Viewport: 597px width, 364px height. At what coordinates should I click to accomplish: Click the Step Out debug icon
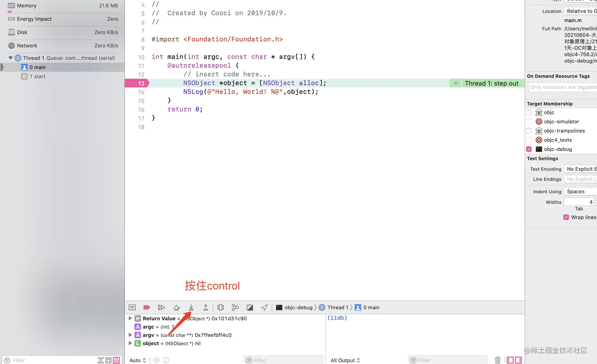point(206,308)
